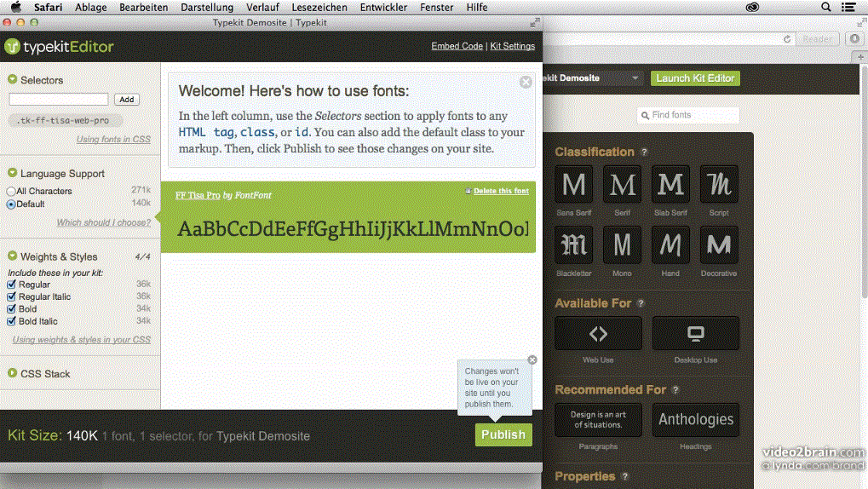
Task: Open the Kit Settings link
Action: pyautogui.click(x=512, y=46)
